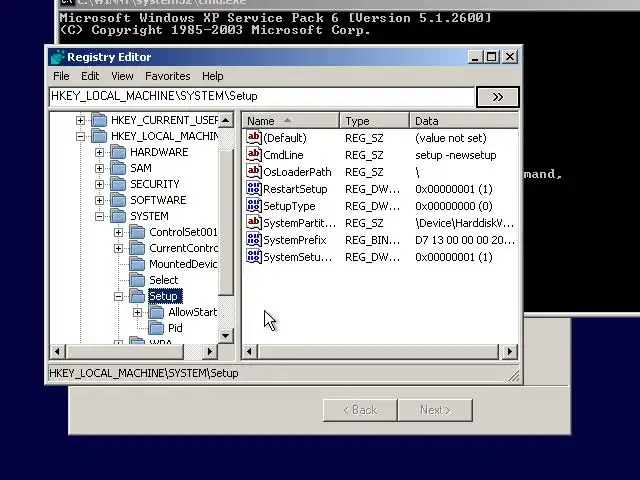Image resolution: width=640 pixels, height=480 pixels.
Task: Minimize the Registry Editor window
Action: 476,57
